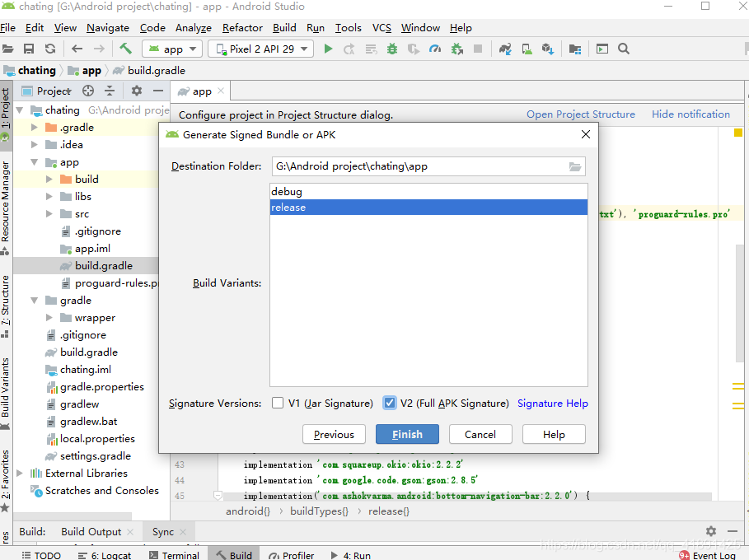
Task: Click Open Project Structure link
Action: [x=581, y=114]
